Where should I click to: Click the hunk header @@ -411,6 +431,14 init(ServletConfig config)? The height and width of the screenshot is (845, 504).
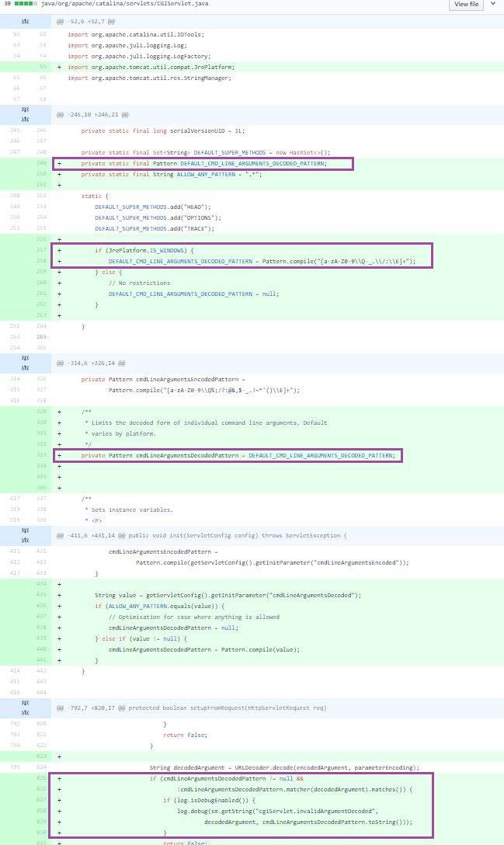pyautogui.click(x=202, y=536)
